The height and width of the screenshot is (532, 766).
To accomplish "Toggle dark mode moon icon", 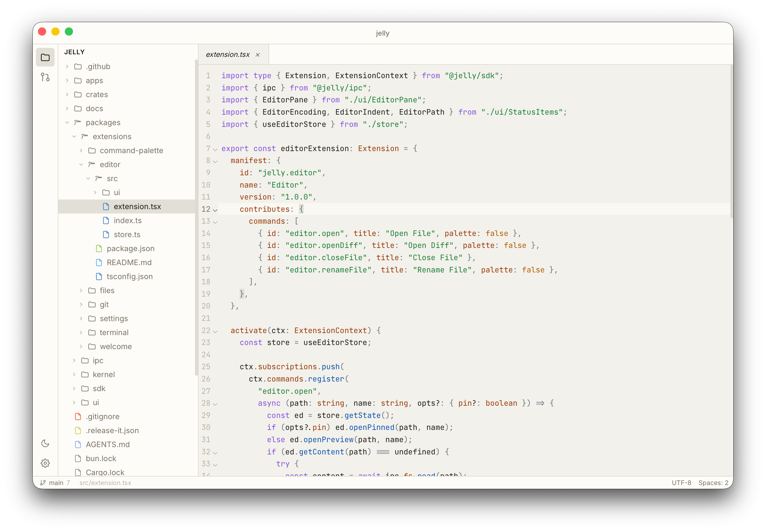I will click(x=45, y=443).
